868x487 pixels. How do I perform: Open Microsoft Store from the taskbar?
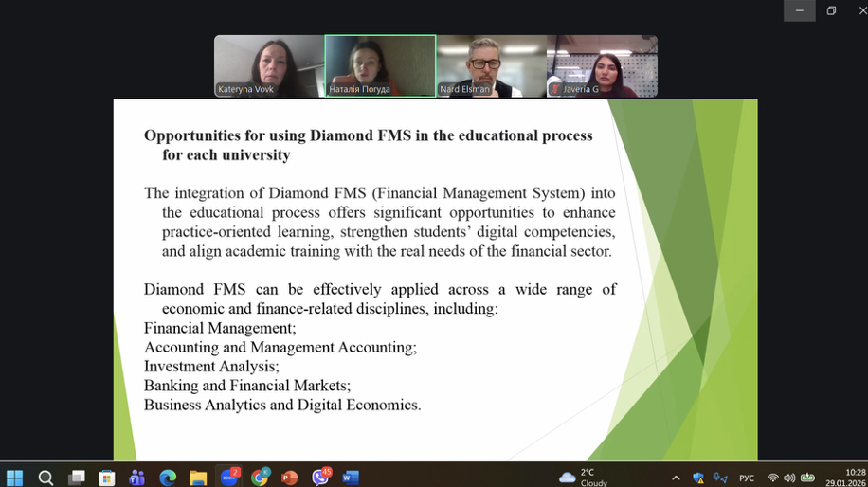pos(107,478)
